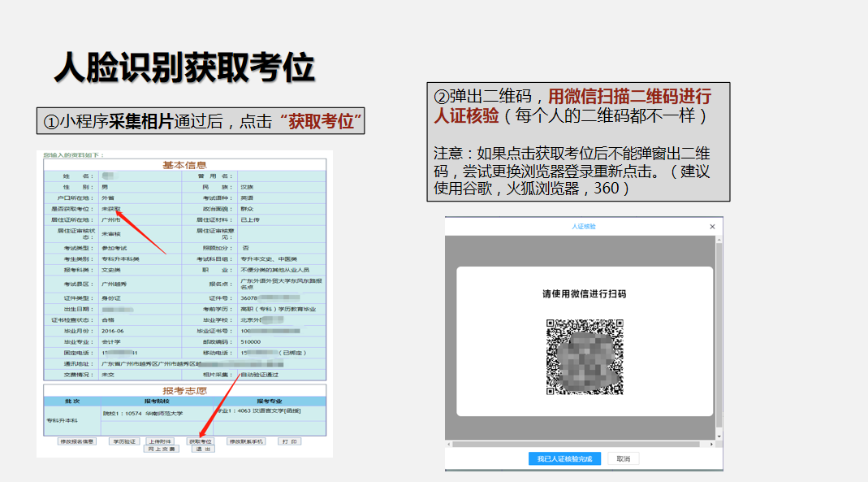Click the 取消 button in the dialog

(x=624, y=458)
